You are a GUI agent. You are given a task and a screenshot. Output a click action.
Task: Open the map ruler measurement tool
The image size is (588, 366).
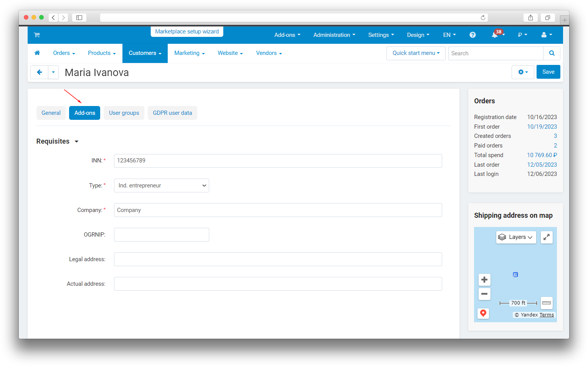[547, 303]
